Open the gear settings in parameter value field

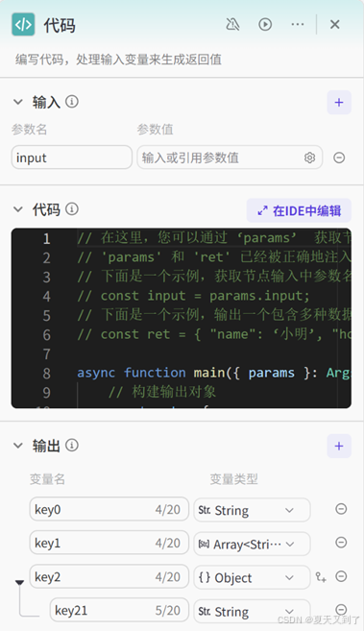tap(309, 158)
